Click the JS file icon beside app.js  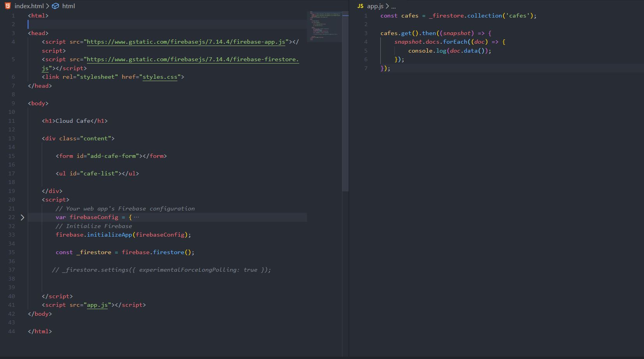coord(360,6)
